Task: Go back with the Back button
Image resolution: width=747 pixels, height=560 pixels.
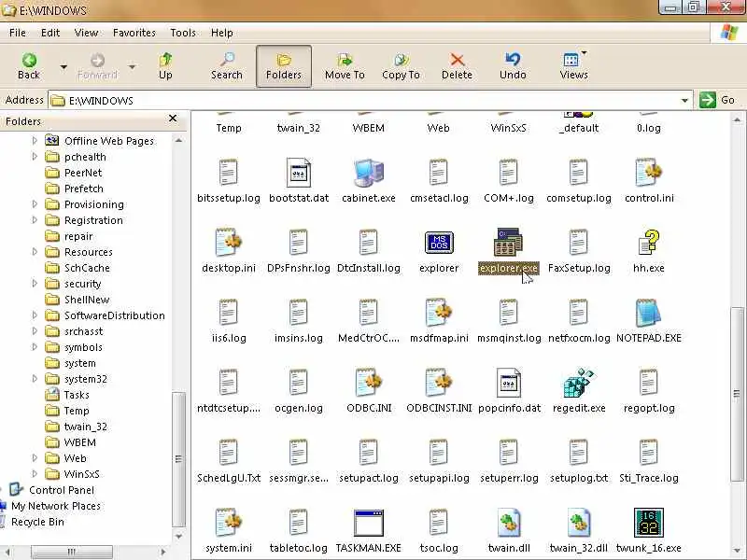Action: pyautogui.click(x=29, y=66)
